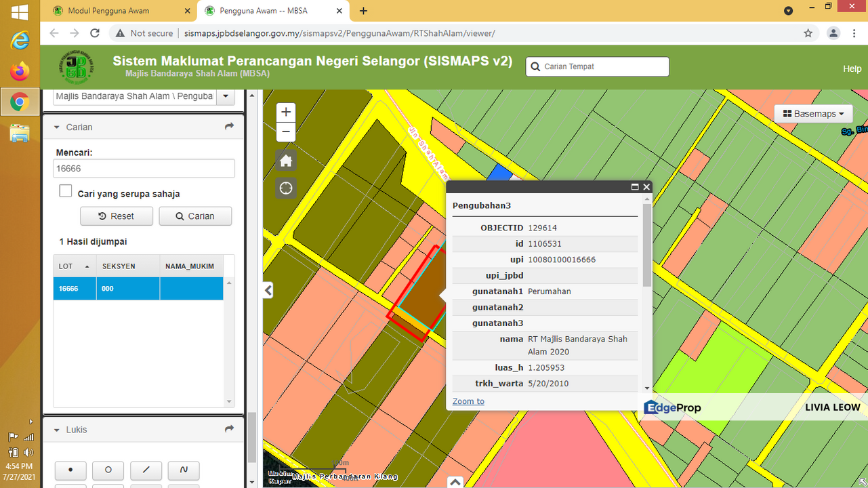This screenshot has height=488, width=868.
Task: Click the Zoom to link
Action: [x=468, y=401]
